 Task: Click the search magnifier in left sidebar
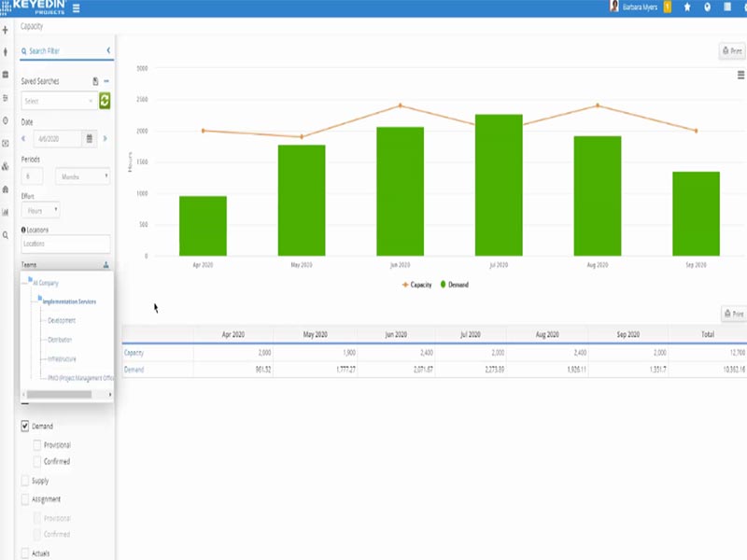click(x=6, y=235)
